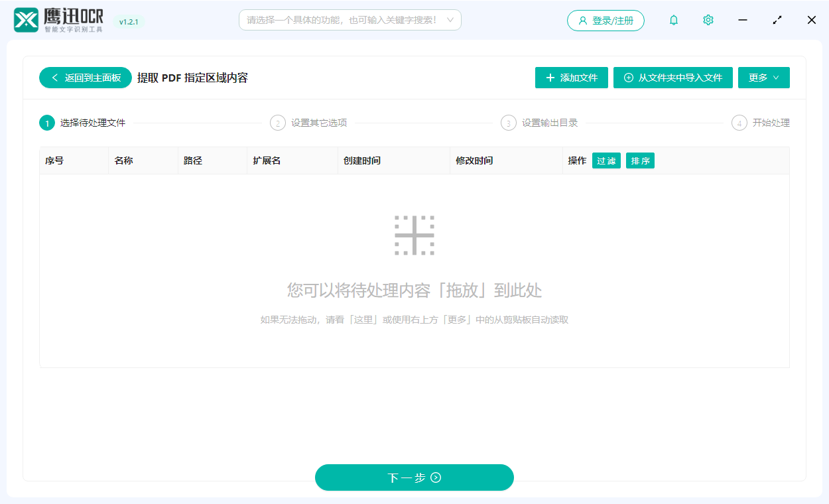The width and height of the screenshot is (829, 504).
Task: Minimize the 鹰迅OCR window
Action: [x=743, y=21]
